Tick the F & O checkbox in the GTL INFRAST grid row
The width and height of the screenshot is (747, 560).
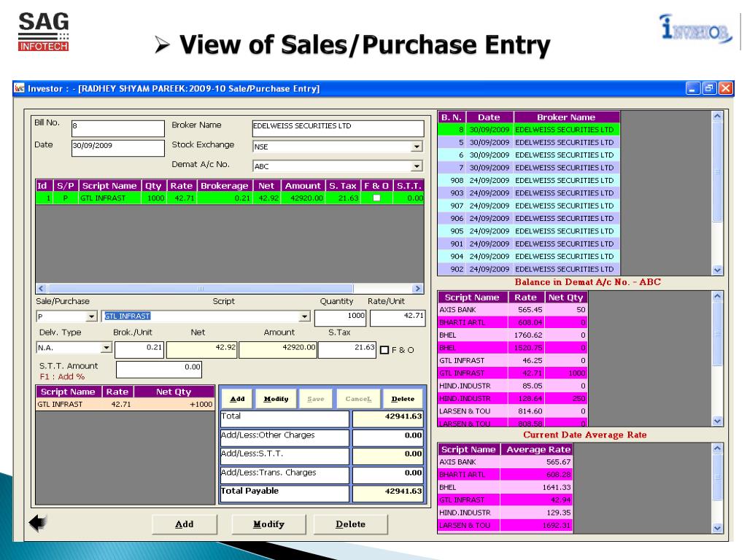[376, 198]
